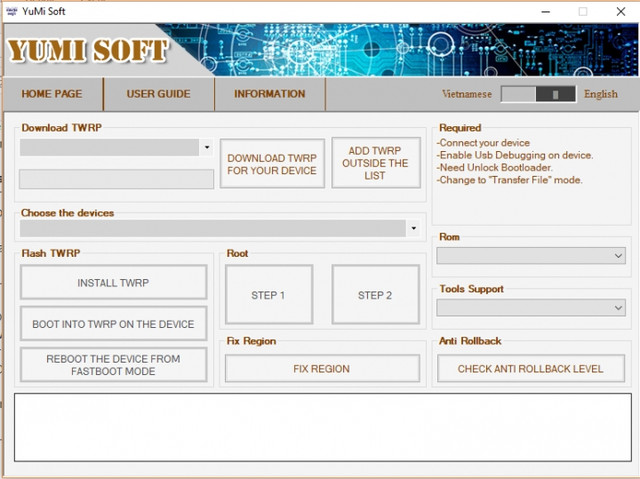Click BOOT INTO TWRP ON THE DEVICE
Image resolution: width=640 pixels, height=479 pixels.
pyautogui.click(x=113, y=324)
